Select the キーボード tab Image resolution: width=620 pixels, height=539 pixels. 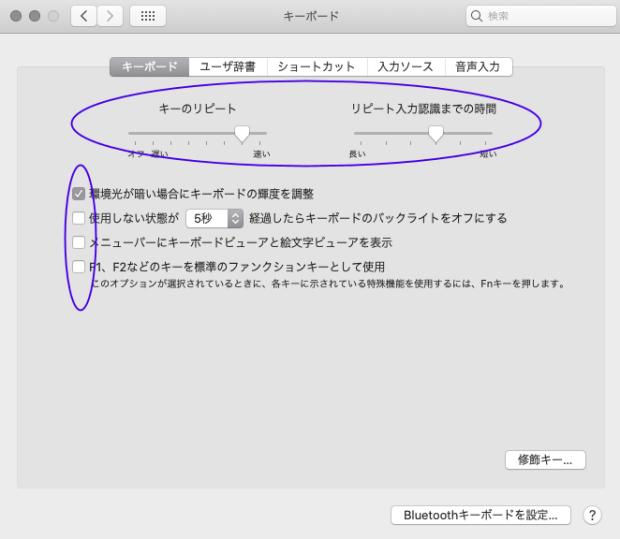(x=148, y=67)
